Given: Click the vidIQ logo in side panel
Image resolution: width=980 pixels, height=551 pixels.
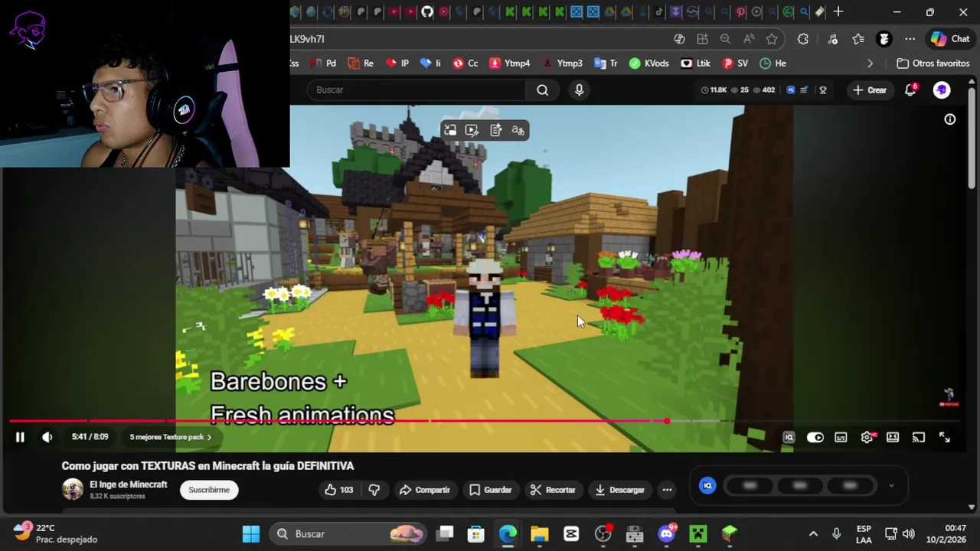Looking at the screenshot, I should click(707, 485).
